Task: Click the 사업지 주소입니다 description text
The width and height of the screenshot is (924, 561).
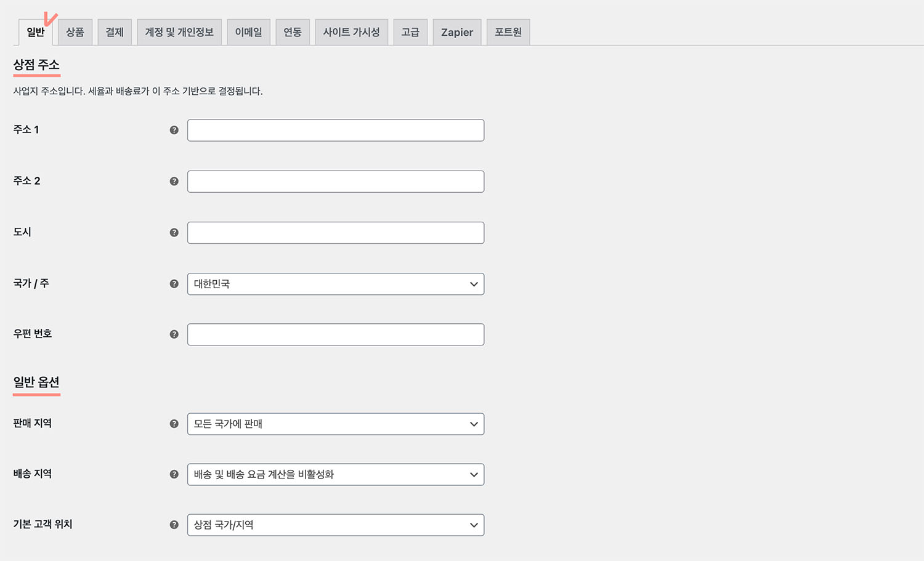Action: coord(138,91)
